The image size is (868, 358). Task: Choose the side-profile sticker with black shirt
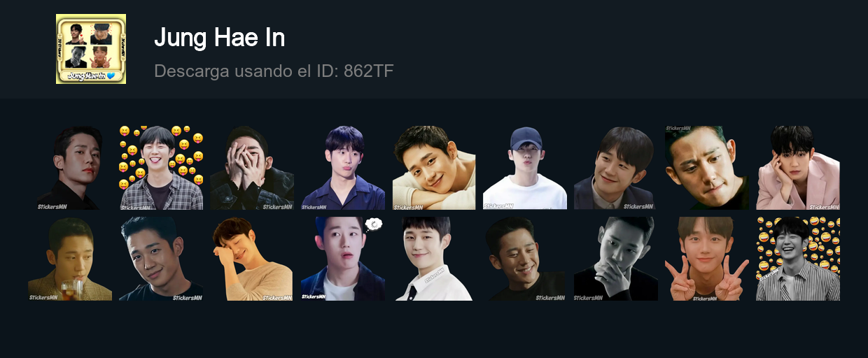70,168
